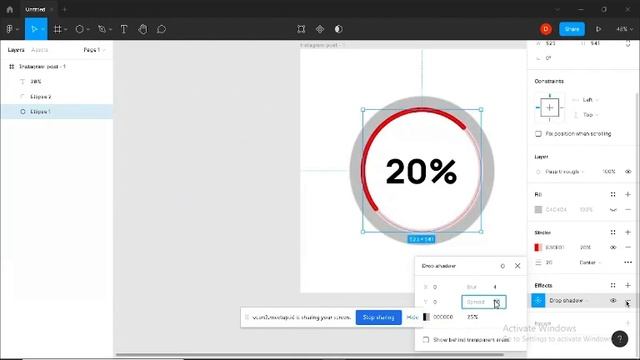Image resolution: width=640 pixels, height=360 pixels.
Task: Open a new tab with plus button
Action: [x=64, y=9]
